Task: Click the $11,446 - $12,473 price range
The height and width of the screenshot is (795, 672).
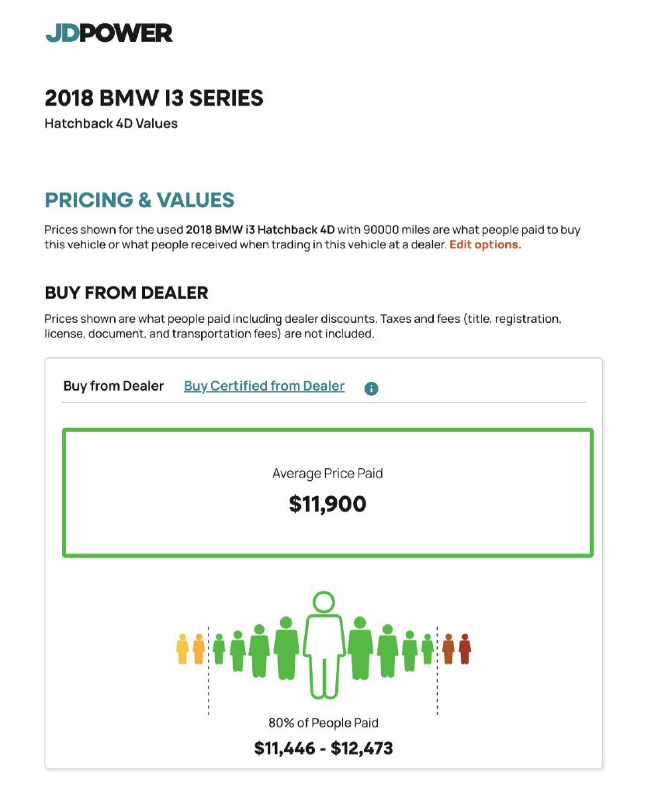Action: (324, 748)
